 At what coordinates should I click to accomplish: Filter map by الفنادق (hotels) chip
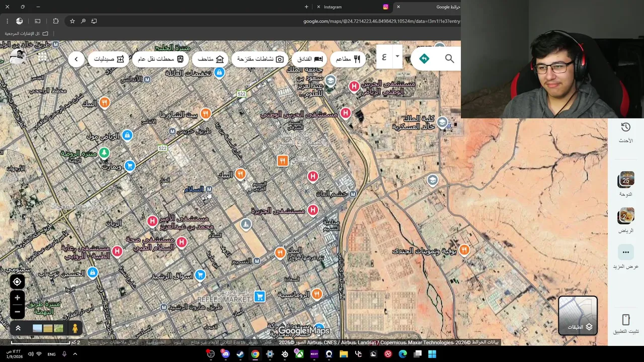point(310,59)
